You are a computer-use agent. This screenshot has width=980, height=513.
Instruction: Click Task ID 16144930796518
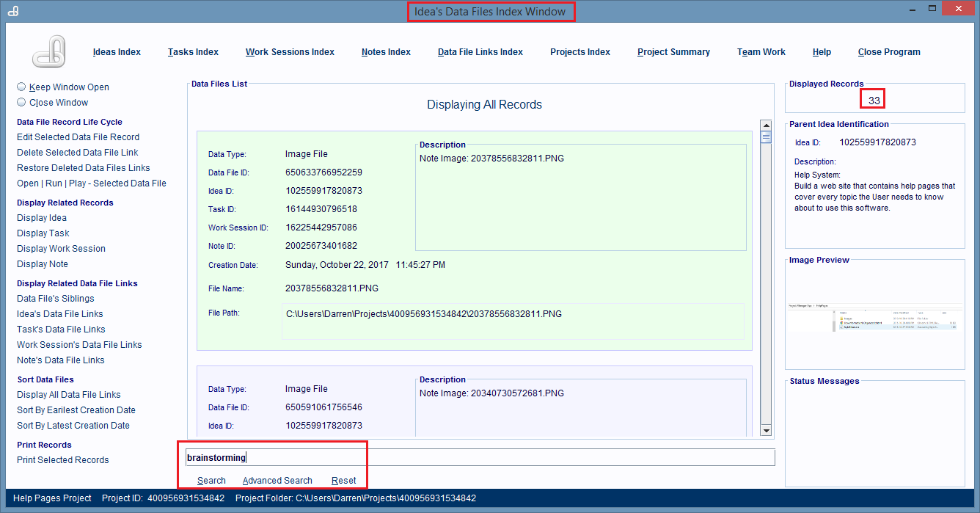[321, 209]
